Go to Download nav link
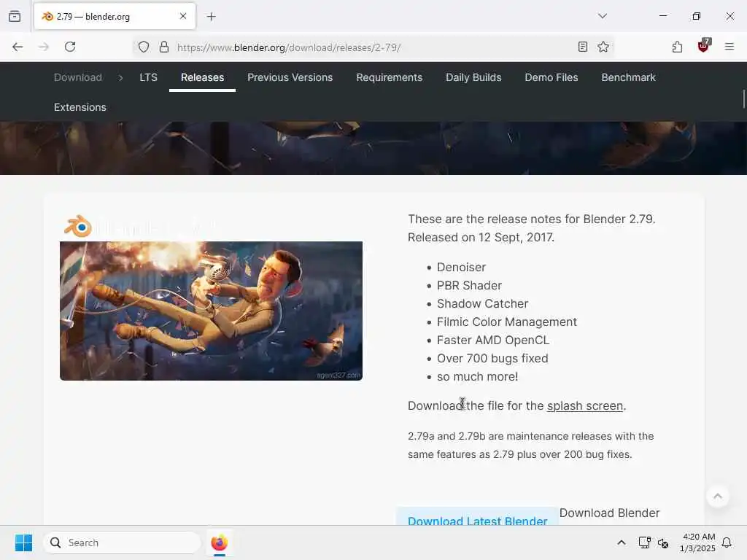The image size is (747, 560). 77,77
